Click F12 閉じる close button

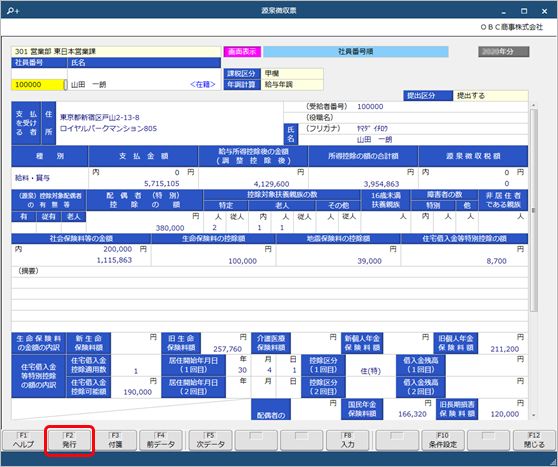click(534, 441)
